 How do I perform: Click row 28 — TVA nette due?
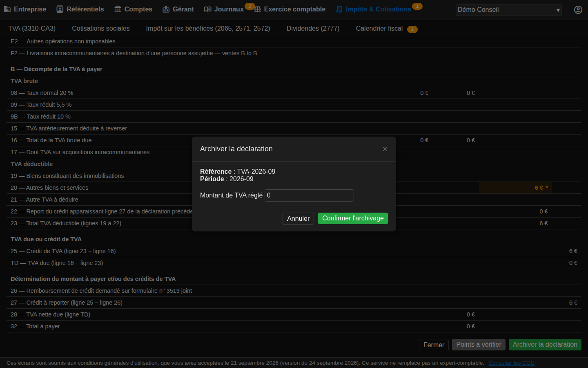[294, 314]
